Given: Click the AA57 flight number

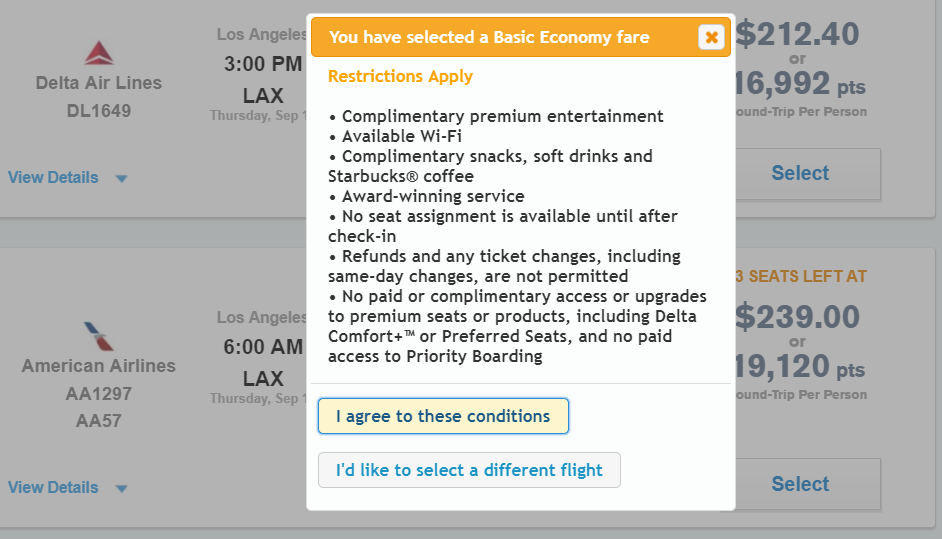Looking at the screenshot, I should [x=99, y=421].
